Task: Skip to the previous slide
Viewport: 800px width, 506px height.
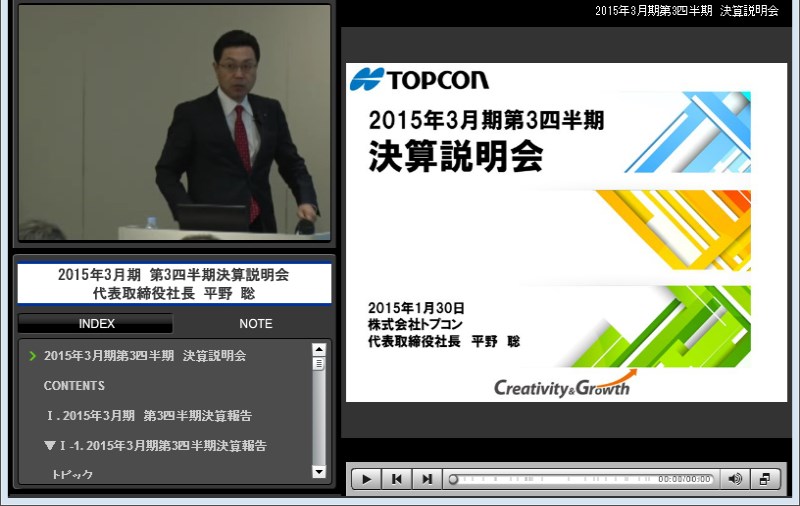Action: 396,479
